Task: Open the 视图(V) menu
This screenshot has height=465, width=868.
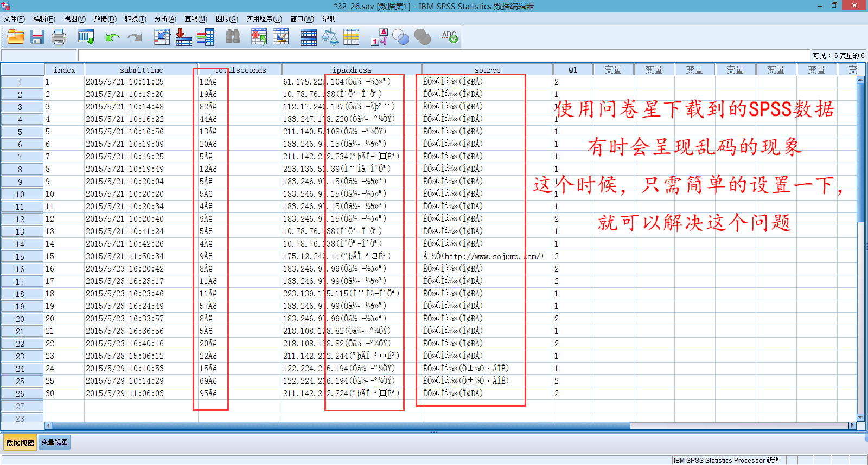Action: (75, 19)
